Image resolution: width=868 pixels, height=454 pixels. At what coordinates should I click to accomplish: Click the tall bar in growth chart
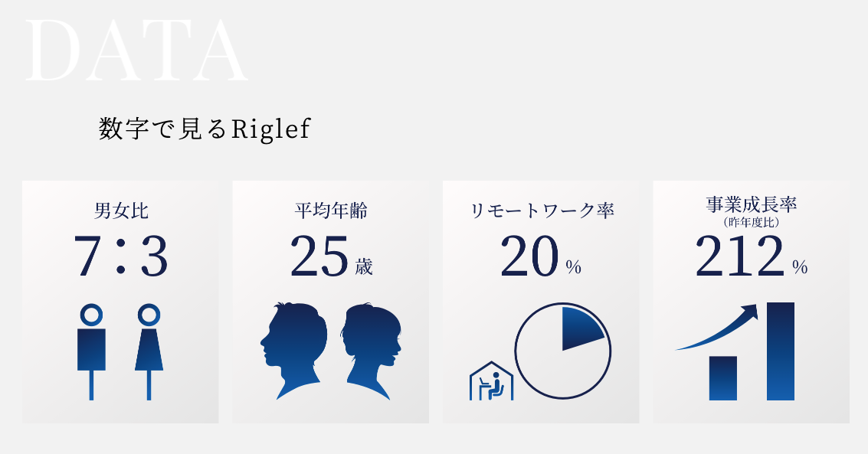[780, 351]
